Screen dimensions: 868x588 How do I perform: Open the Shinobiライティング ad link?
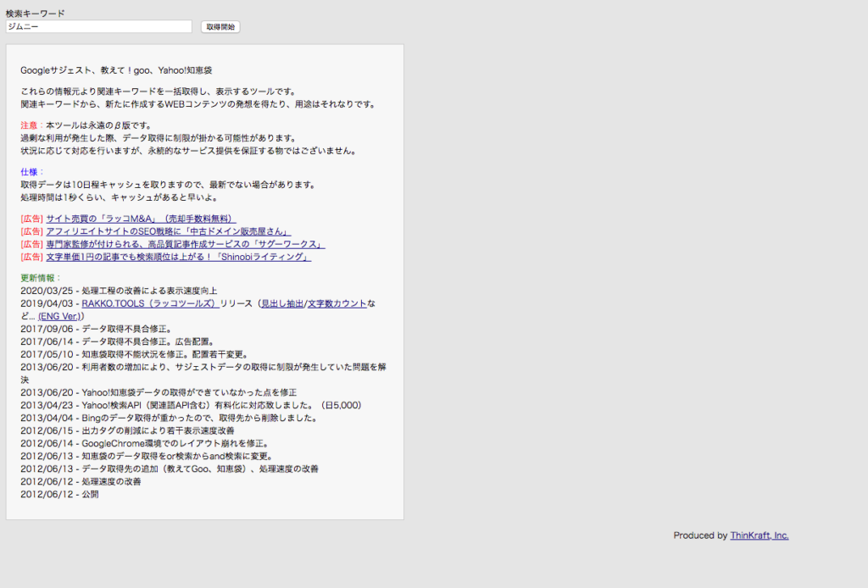[178, 257]
